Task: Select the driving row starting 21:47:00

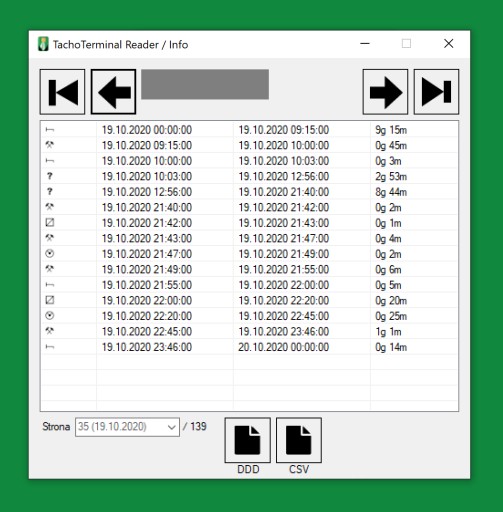Action: click(x=249, y=254)
